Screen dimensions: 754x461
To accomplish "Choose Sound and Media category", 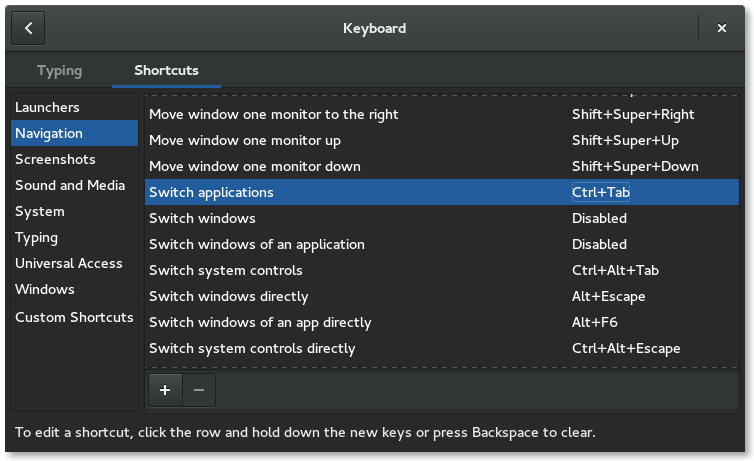I will tap(70, 185).
